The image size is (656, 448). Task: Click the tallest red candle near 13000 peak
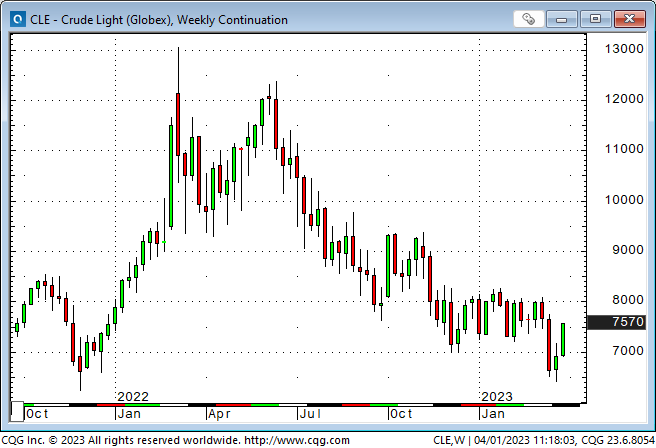pos(178,124)
